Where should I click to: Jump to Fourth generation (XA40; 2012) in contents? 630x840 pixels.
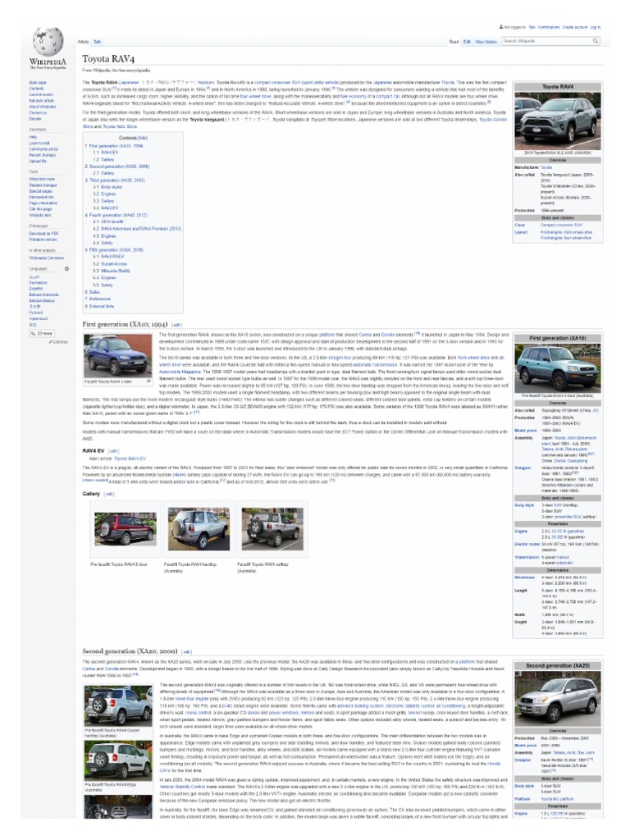[116, 216]
